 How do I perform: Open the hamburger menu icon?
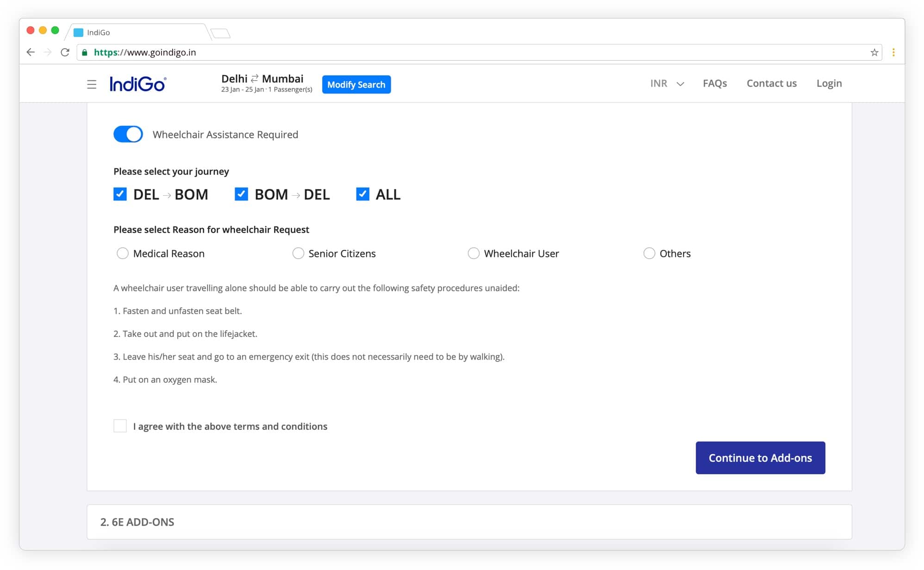coord(92,84)
